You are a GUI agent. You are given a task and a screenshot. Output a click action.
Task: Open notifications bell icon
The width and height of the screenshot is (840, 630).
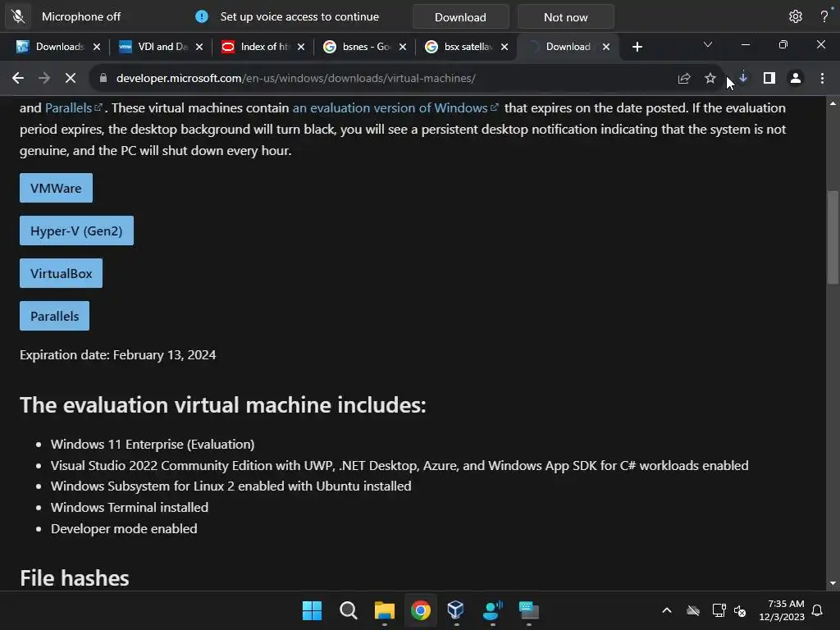point(818,610)
